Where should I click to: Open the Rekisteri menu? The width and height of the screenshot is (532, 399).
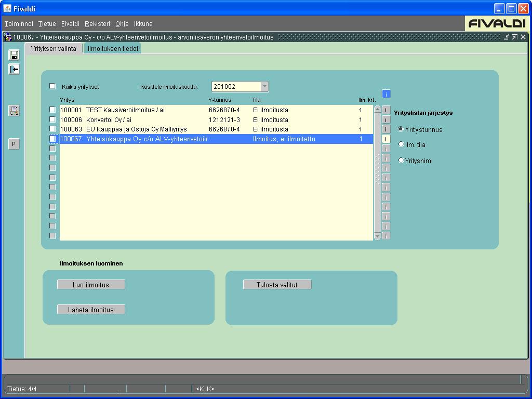[x=97, y=24]
